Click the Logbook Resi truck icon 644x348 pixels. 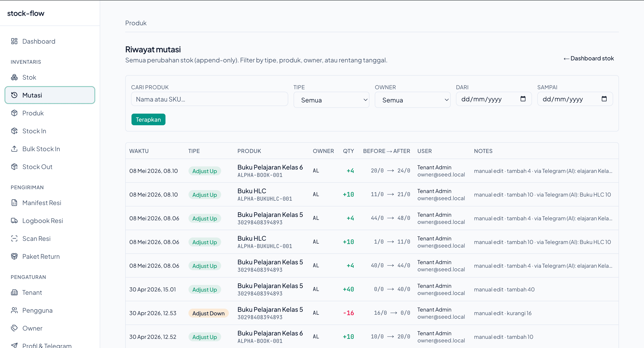click(14, 221)
